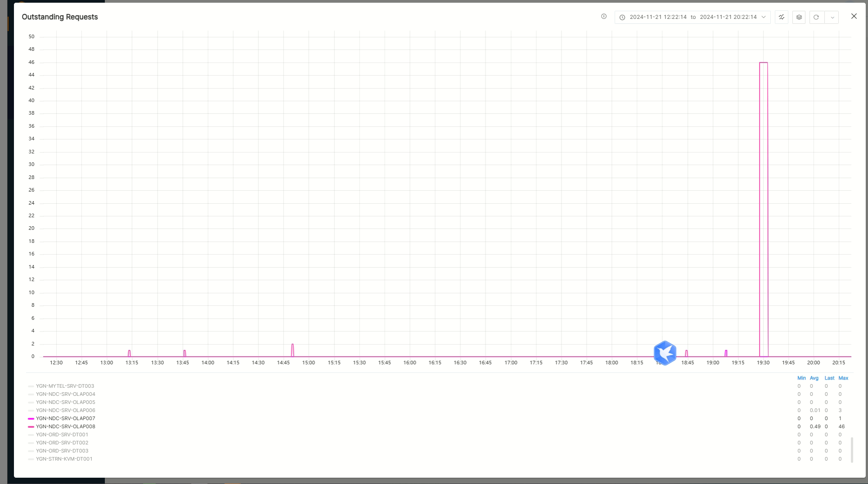The height and width of the screenshot is (484, 868).
Task: Click the blue bird hexagon floating icon
Action: [665, 353]
